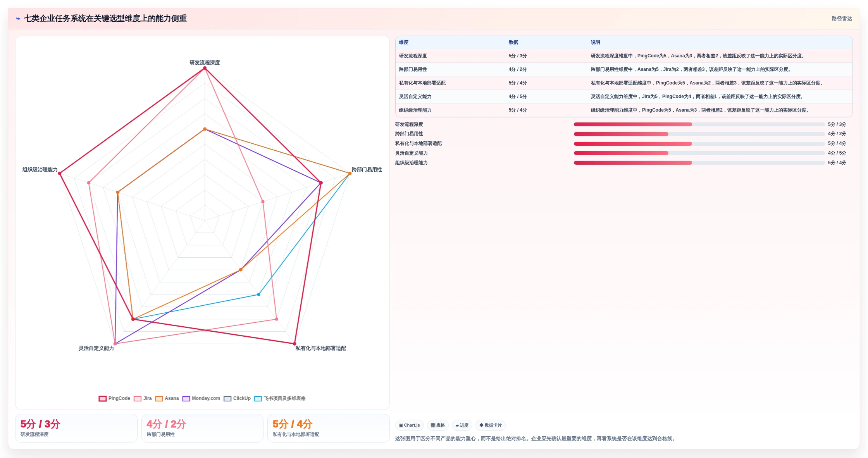Click the page title 七类企业任务系统 heading

pyautogui.click(x=105, y=19)
